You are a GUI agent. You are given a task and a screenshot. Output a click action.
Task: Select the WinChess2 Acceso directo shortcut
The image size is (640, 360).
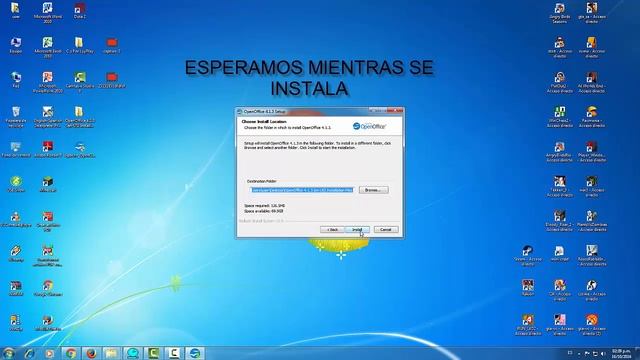560,117
